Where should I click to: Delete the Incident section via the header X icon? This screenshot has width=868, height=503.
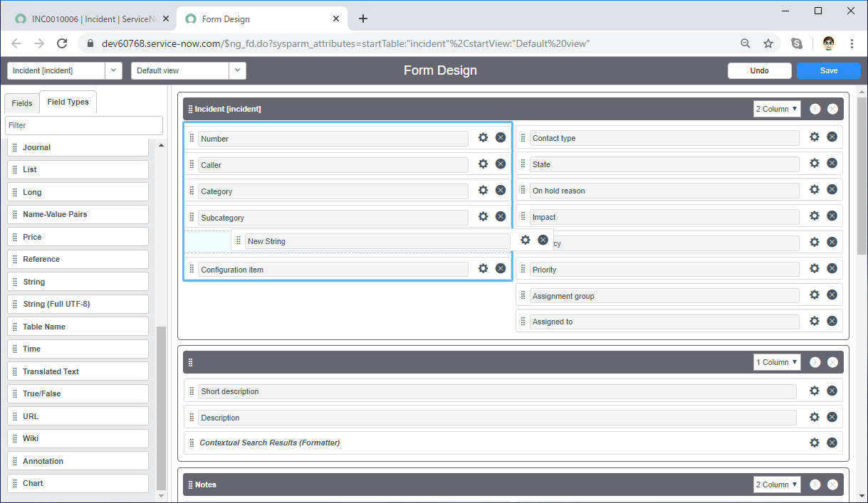pos(832,109)
